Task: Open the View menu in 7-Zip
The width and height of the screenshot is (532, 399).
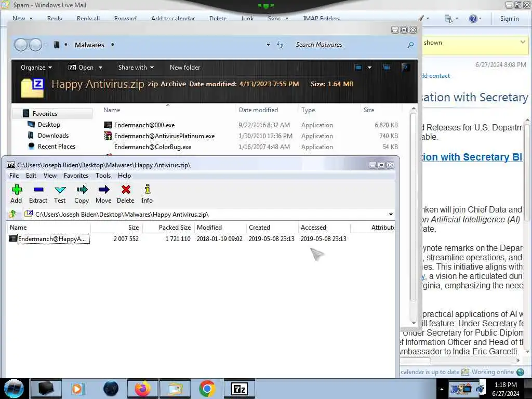Action: 50,176
